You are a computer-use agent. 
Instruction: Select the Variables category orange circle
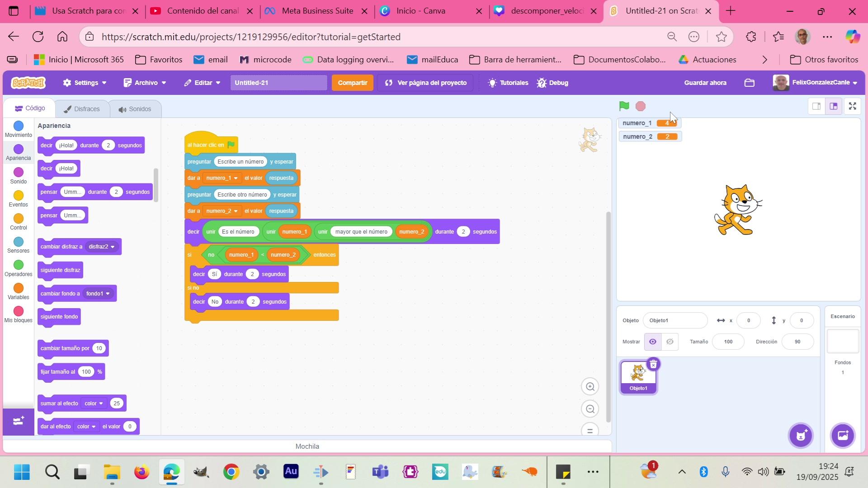pos(19,289)
